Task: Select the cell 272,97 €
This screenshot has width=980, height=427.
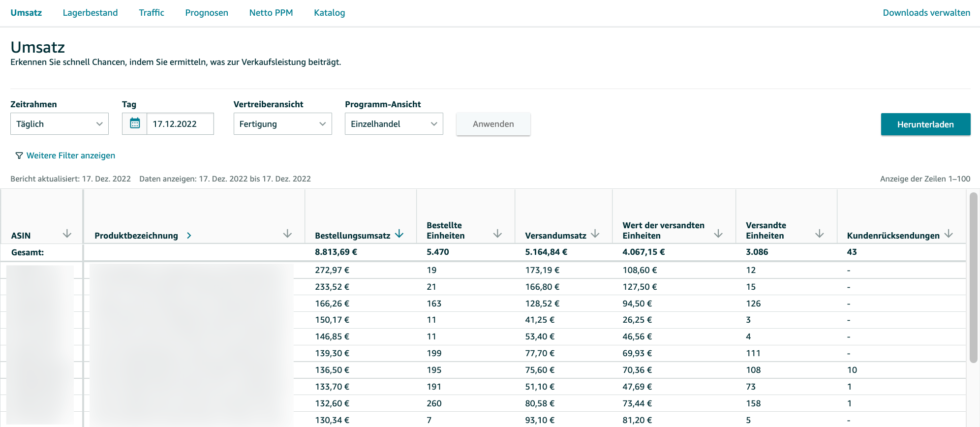Action: pos(332,270)
